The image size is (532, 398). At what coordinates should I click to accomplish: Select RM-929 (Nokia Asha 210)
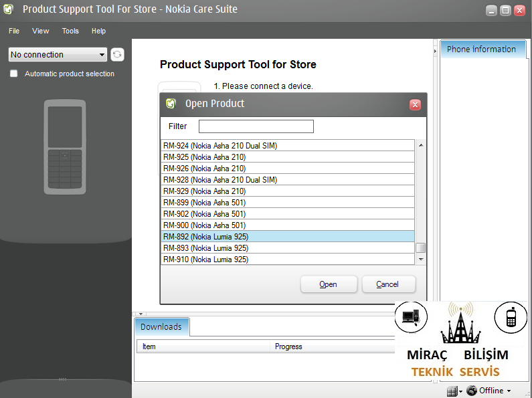tap(288, 191)
